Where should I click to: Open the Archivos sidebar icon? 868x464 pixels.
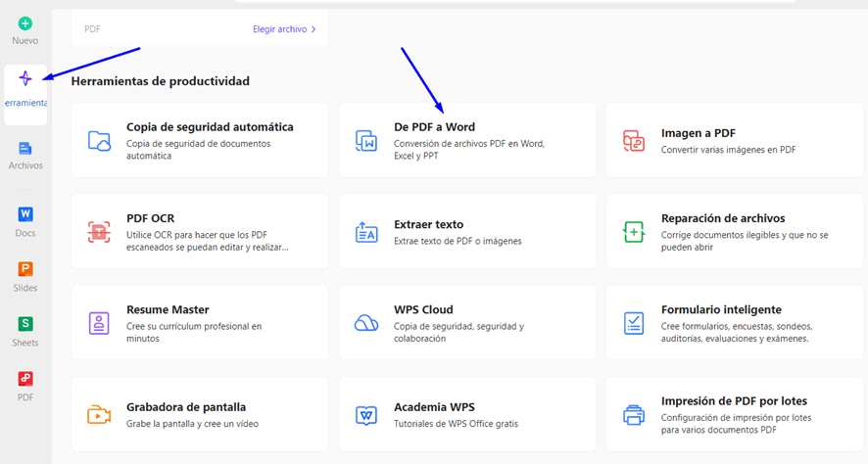click(25, 148)
